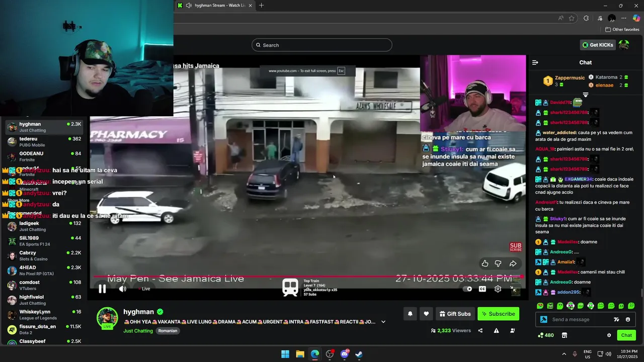This screenshot has height=362, width=644.
Task: Click the Search field at the top of Kick
Action: click(321, 45)
